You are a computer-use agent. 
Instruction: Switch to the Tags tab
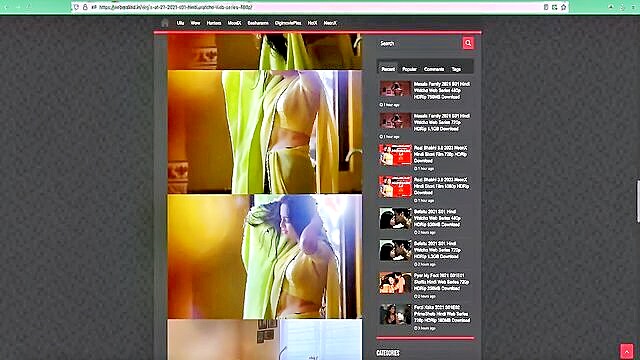point(456,69)
